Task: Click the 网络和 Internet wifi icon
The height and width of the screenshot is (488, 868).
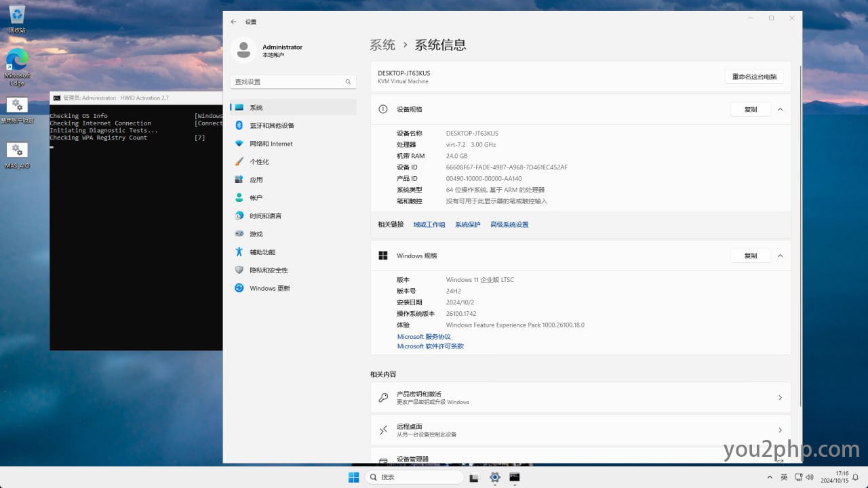Action: [x=239, y=144]
